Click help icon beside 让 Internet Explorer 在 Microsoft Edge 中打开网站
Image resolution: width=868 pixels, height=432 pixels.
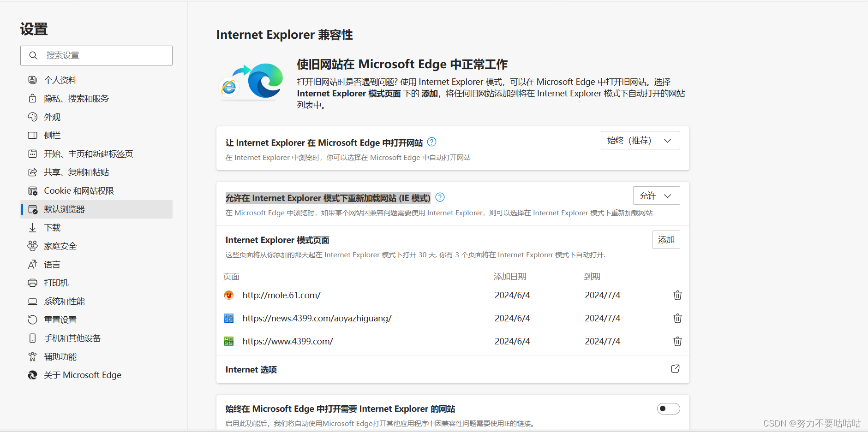point(431,142)
